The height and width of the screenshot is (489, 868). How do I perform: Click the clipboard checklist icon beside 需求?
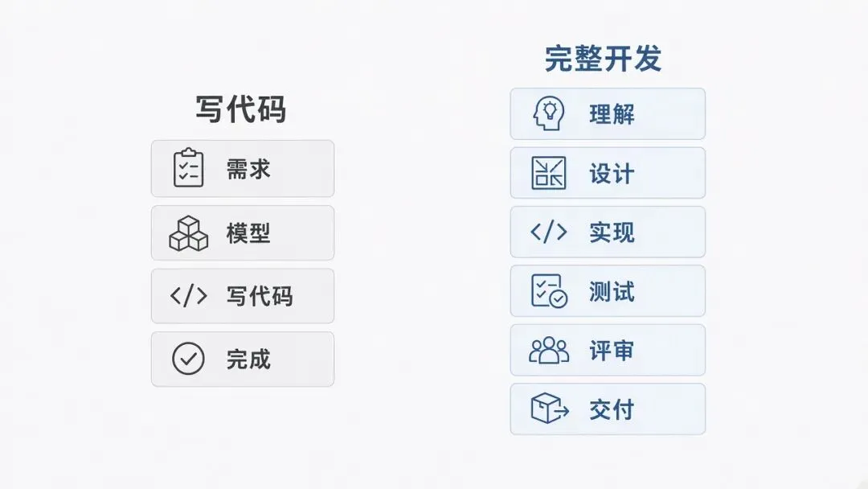tap(188, 168)
